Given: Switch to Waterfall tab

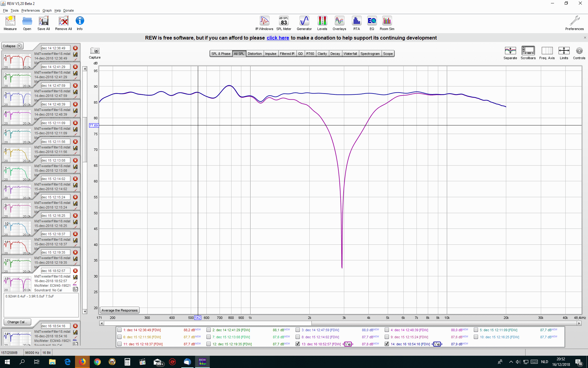Looking at the screenshot, I should point(350,54).
